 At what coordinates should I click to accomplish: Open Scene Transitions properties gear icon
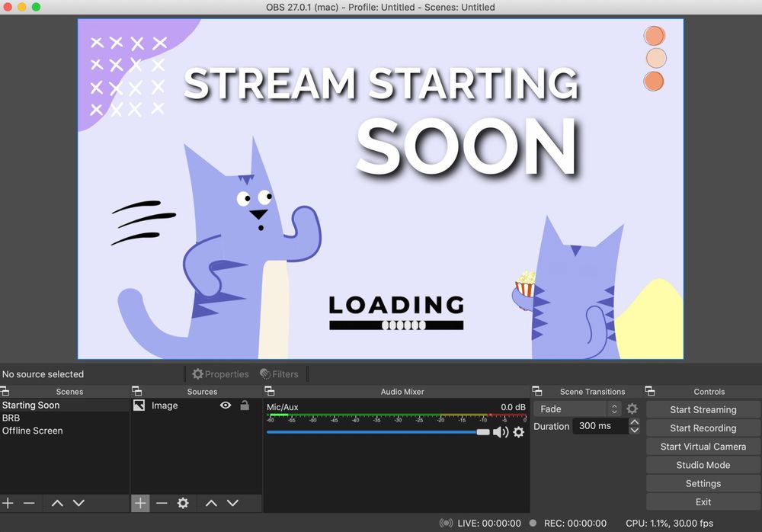pyautogui.click(x=632, y=409)
